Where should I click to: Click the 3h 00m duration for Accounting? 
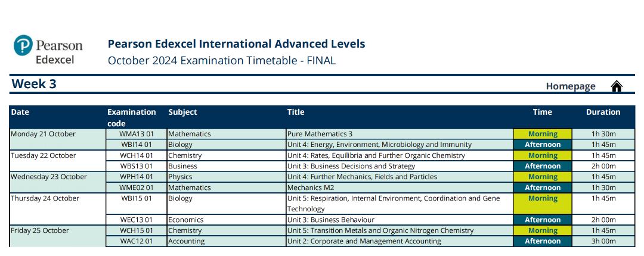click(603, 241)
